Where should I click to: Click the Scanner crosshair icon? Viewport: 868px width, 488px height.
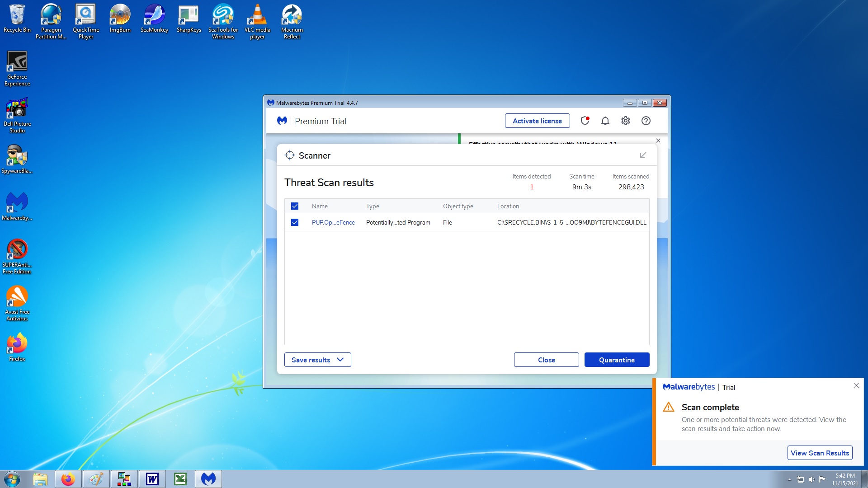click(290, 155)
